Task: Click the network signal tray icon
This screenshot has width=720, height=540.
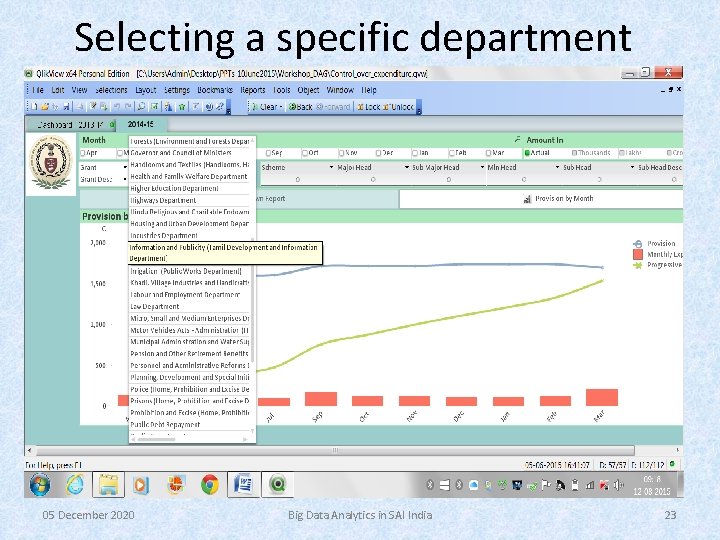Action: 590,485
